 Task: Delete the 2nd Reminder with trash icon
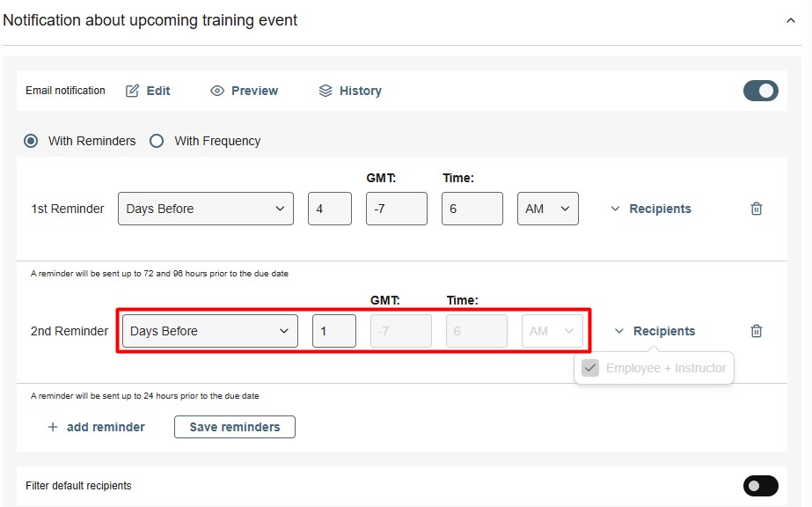756,331
